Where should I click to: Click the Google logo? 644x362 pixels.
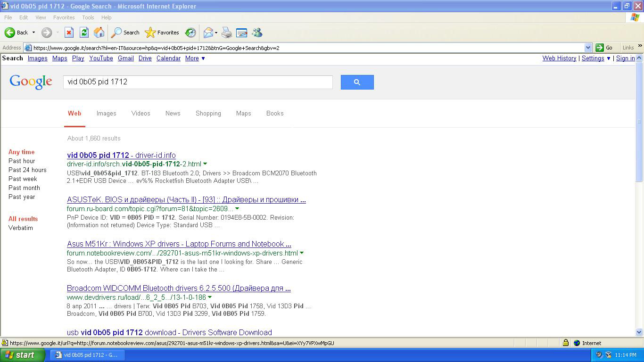(31, 82)
